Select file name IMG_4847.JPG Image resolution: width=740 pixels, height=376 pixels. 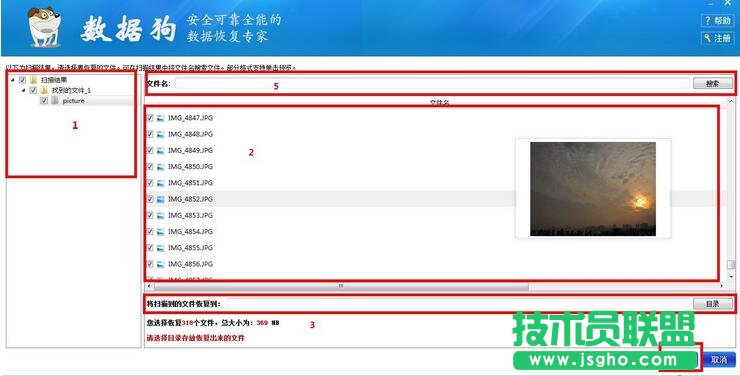click(190, 118)
